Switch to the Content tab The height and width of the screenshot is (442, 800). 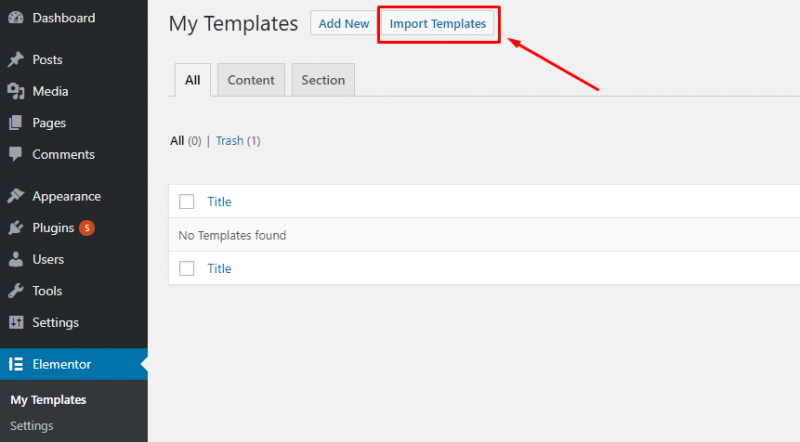click(x=251, y=80)
